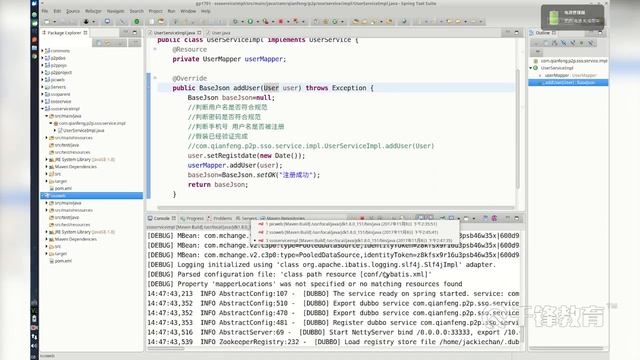Screen dimensions: 640x360
Task: Click the New toolbar icon
Action: point(47,22)
